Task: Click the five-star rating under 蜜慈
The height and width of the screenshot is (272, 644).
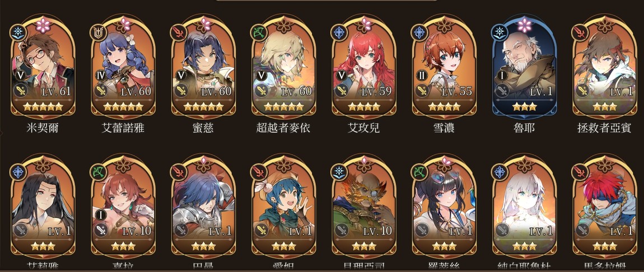Action: point(203,107)
